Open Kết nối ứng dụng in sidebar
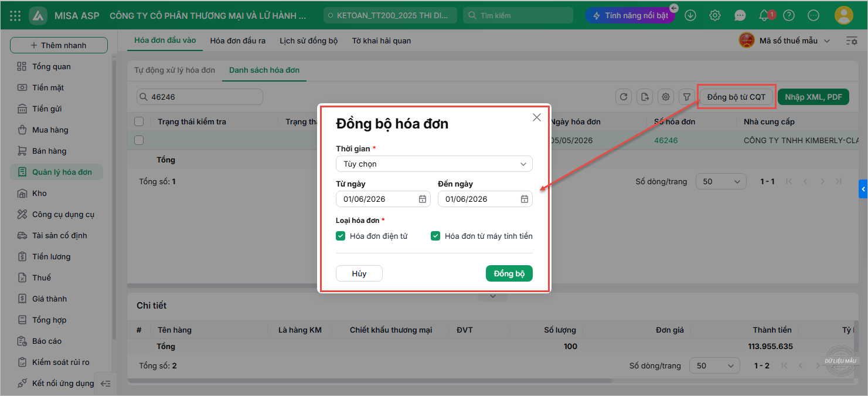The image size is (868, 396). tap(56, 383)
